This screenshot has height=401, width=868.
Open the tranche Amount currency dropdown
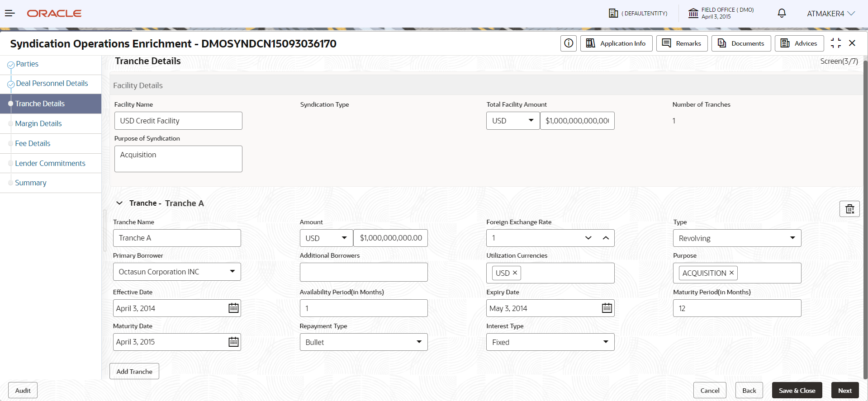point(327,238)
